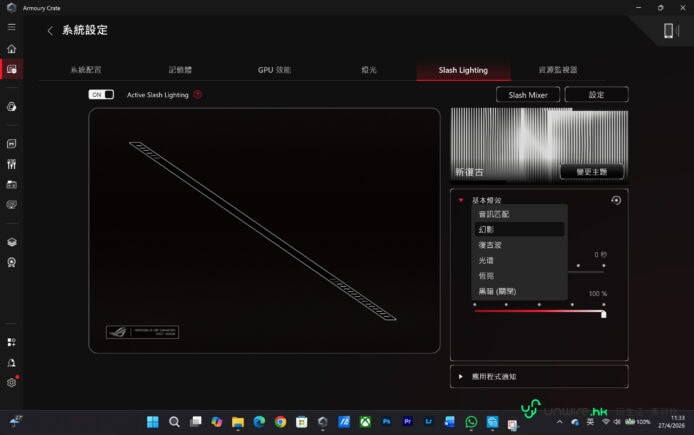Select the Device sidebar icon highlighted in red
The image size is (694, 435).
point(12,69)
